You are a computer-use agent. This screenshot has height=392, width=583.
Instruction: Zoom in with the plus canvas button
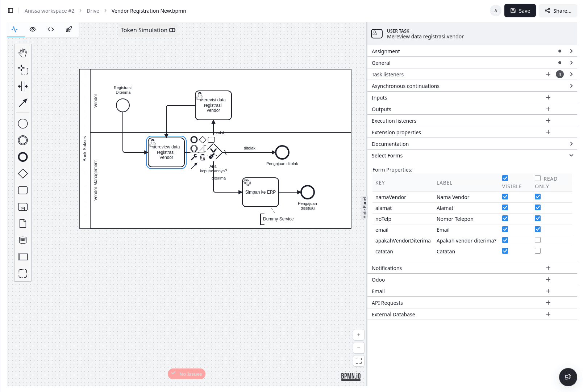pos(359,335)
